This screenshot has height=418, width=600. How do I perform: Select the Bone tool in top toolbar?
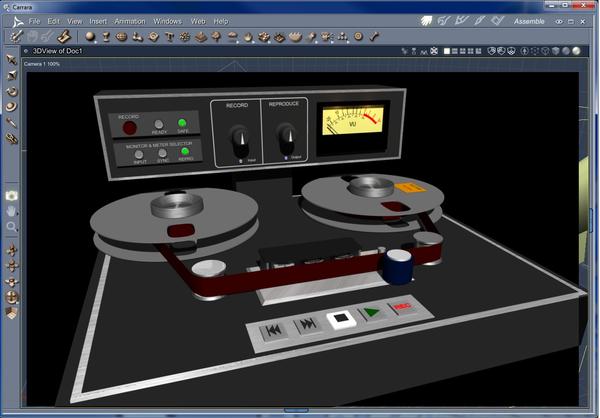(x=374, y=37)
